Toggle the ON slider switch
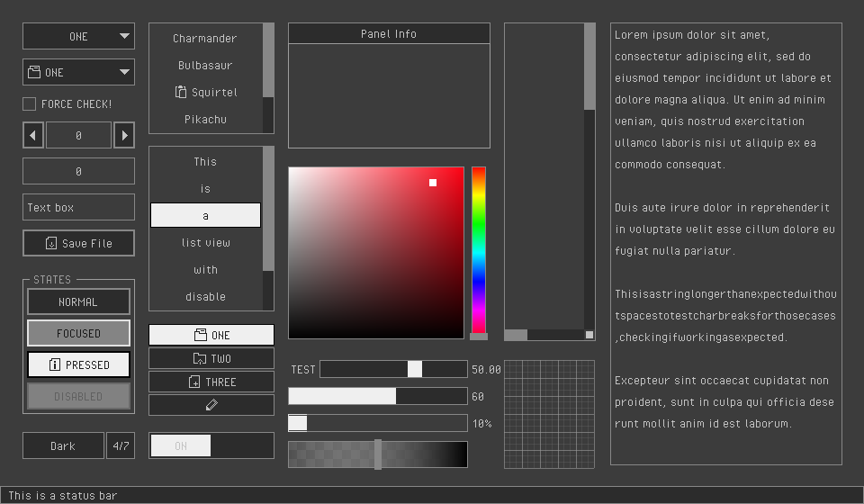Screen dimensions: 864x504 [x=211, y=445]
